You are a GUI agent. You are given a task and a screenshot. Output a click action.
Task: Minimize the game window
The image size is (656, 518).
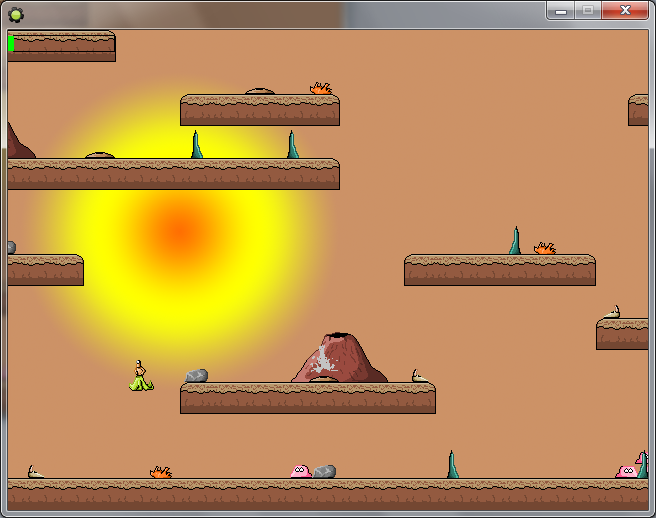click(561, 10)
